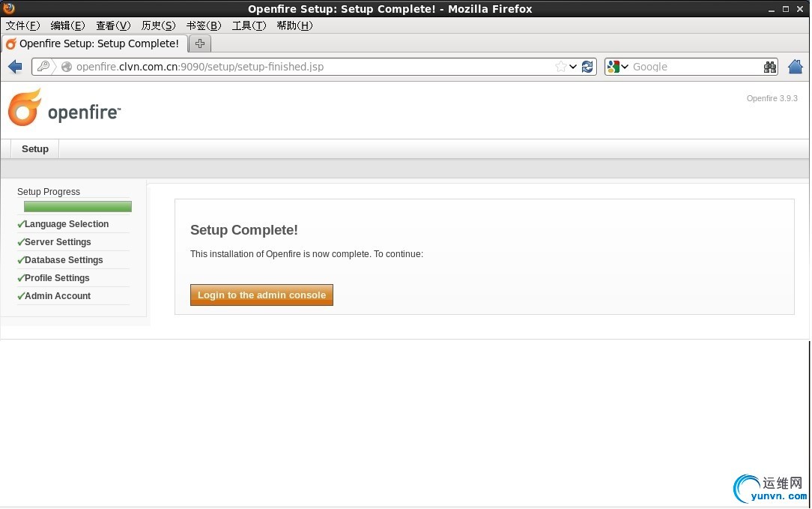
Task: Click the globe icon in the address bar
Action: click(x=67, y=67)
